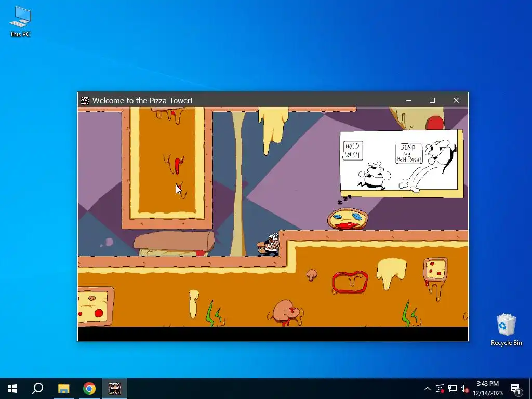The height and width of the screenshot is (399, 532).
Task: Maximize the Pizza Tower window
Action: [x=432, y=100]
